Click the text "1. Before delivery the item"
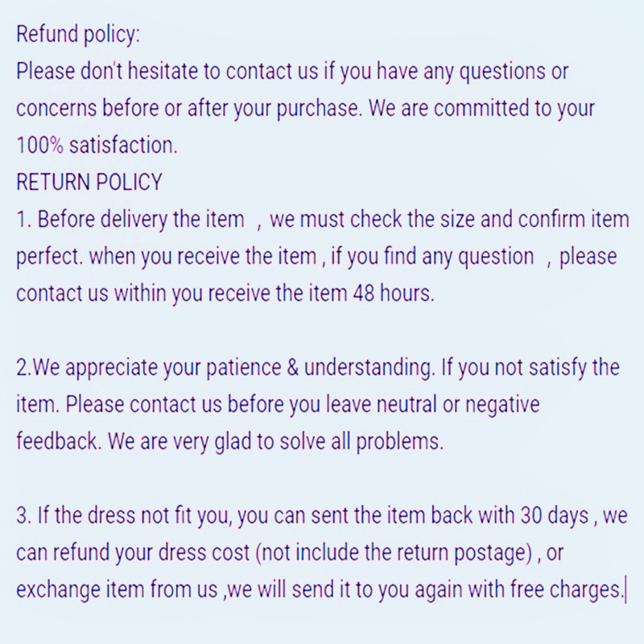644x644 pixels. click(x=130, y=219)
